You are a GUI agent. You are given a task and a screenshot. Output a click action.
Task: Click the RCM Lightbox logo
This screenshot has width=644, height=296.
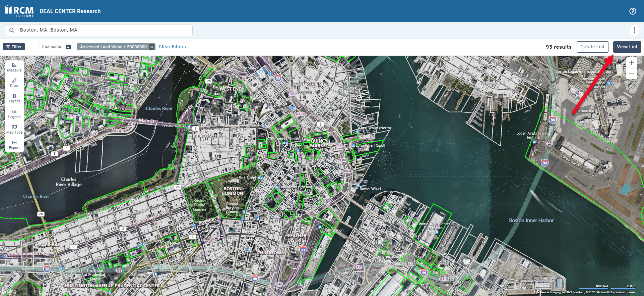[19, 11]
